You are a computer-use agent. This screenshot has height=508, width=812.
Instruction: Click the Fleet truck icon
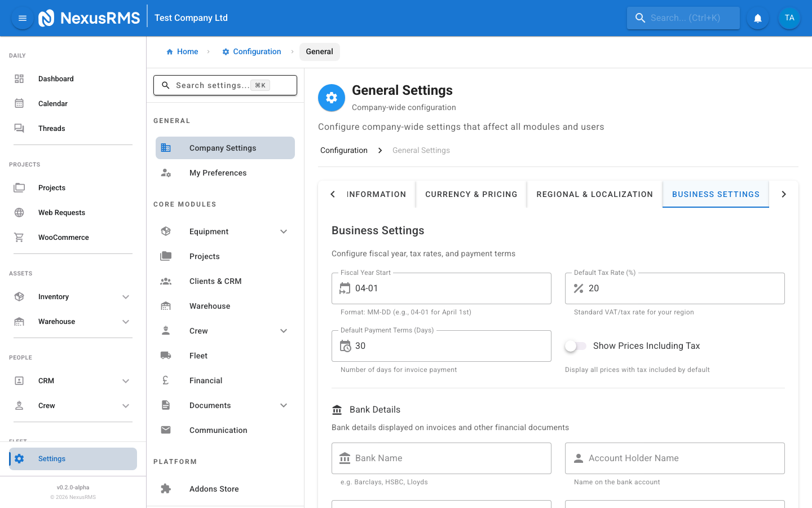(x=165, y=355)
